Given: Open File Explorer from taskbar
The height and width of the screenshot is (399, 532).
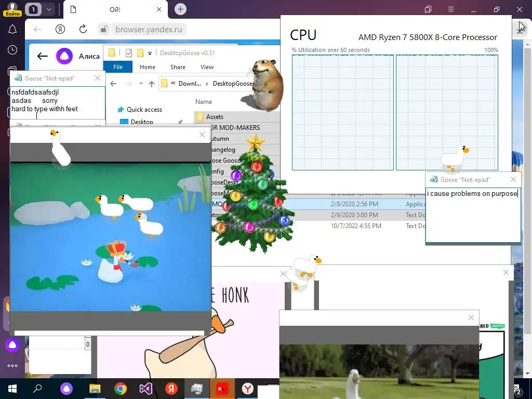Looking at the screenshot, I should tap(95, 389).
